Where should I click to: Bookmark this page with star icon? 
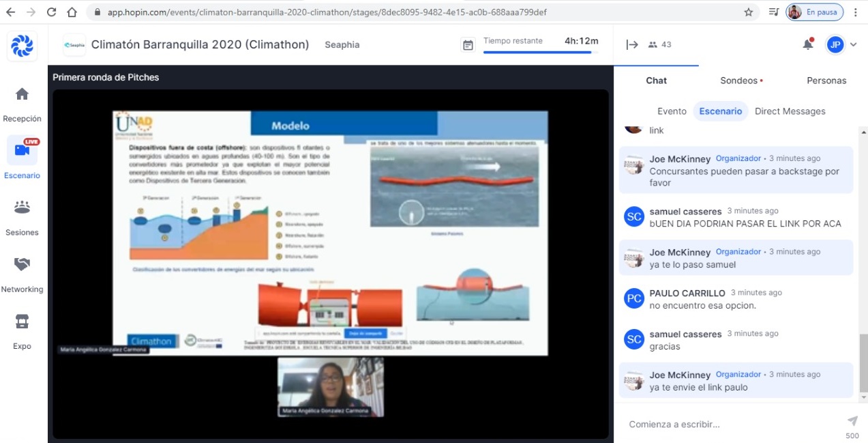[x=749, y=12]
